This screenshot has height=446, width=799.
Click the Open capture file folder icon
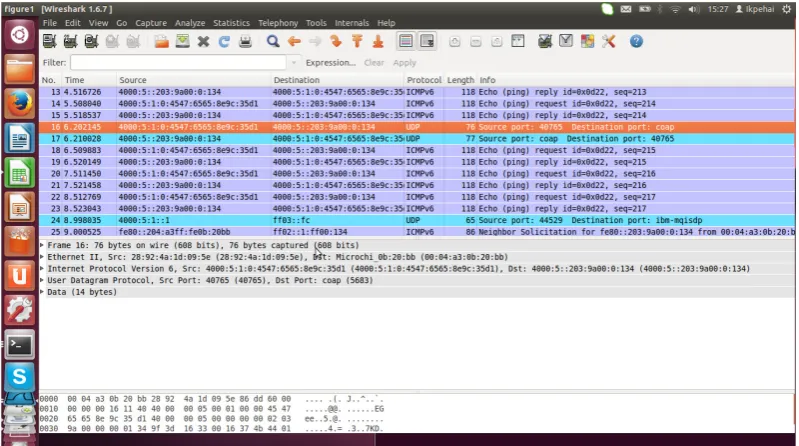162,41
